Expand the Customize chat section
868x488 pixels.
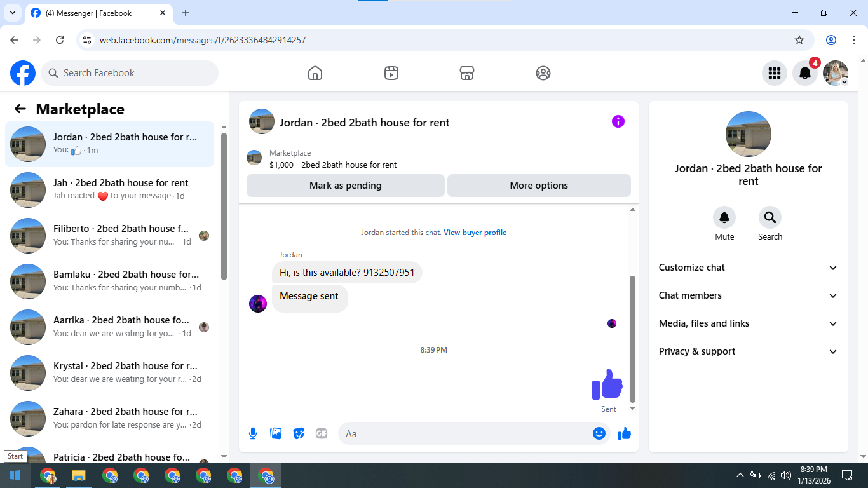tap(749, 268)
